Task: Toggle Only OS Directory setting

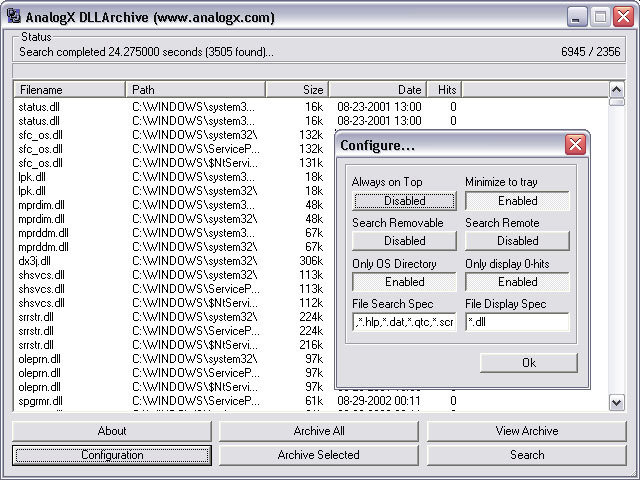Action: click(x=404, y=282)
